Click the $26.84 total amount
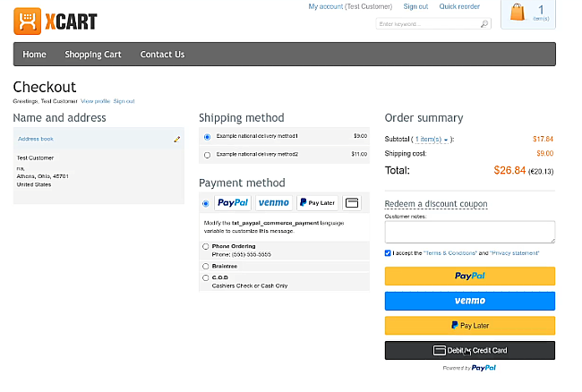This screenshot has width=582, height=392. 509,170
